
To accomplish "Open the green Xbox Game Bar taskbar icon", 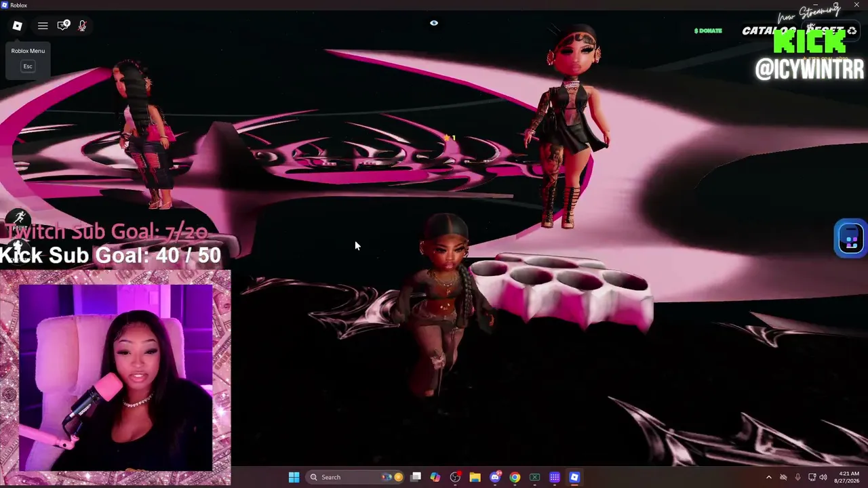I will 534,477.
